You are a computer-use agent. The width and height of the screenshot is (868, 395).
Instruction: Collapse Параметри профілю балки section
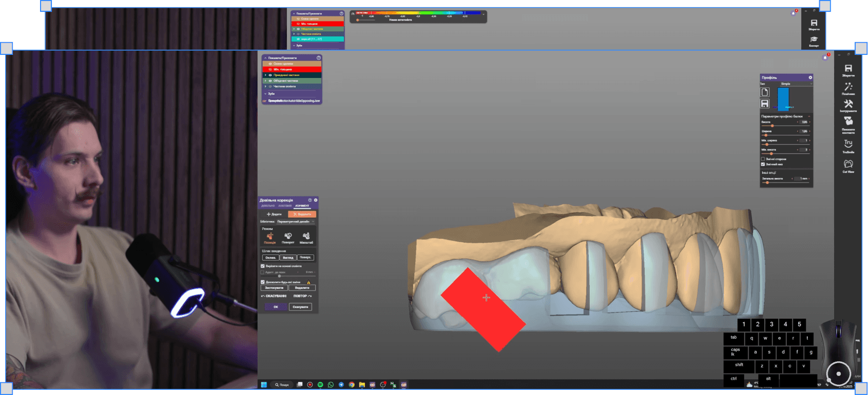(x=809, y=116)
